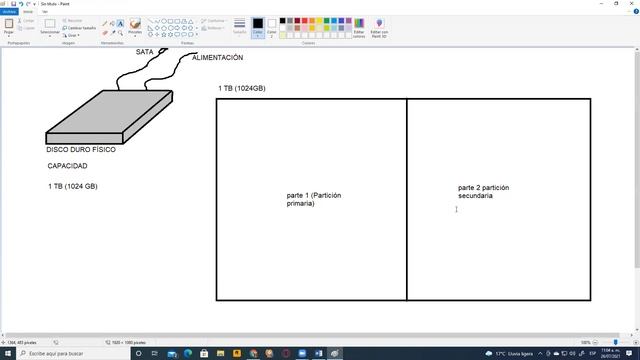Activate Color 1 foreground selector
The height and width of the screenshot is (360, 640).
pos(258,28)
